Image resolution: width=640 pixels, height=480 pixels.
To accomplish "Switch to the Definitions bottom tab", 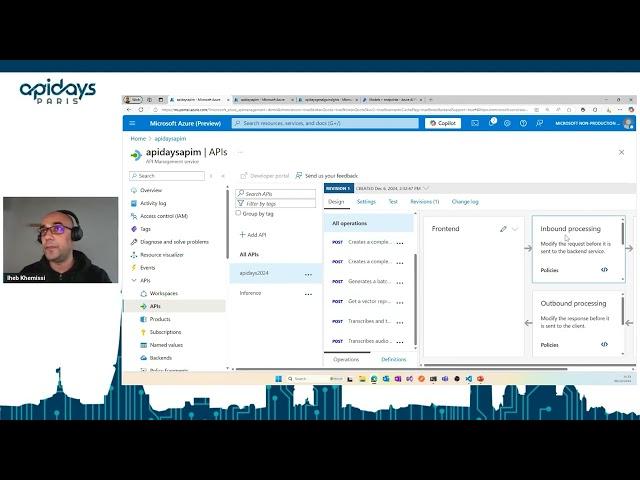I will pyautogui.click(x=393, y=360).
